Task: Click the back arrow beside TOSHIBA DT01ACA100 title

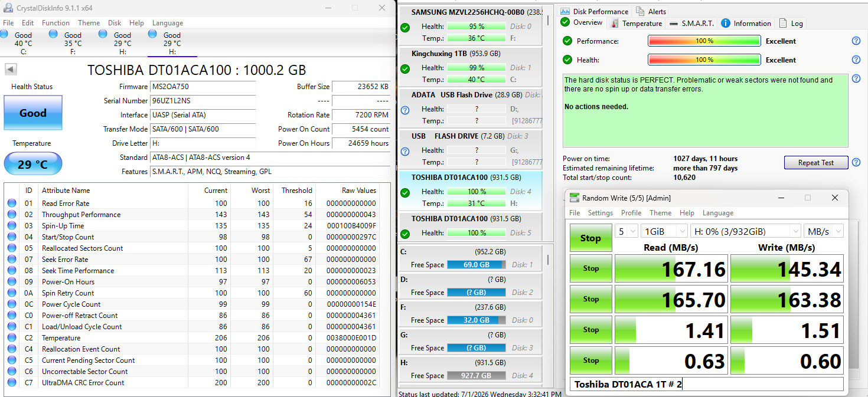Action: click(x=11, y=70)
